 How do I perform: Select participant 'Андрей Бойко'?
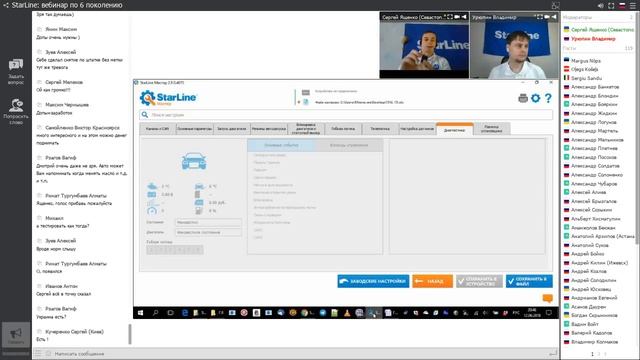coord(587,254)
